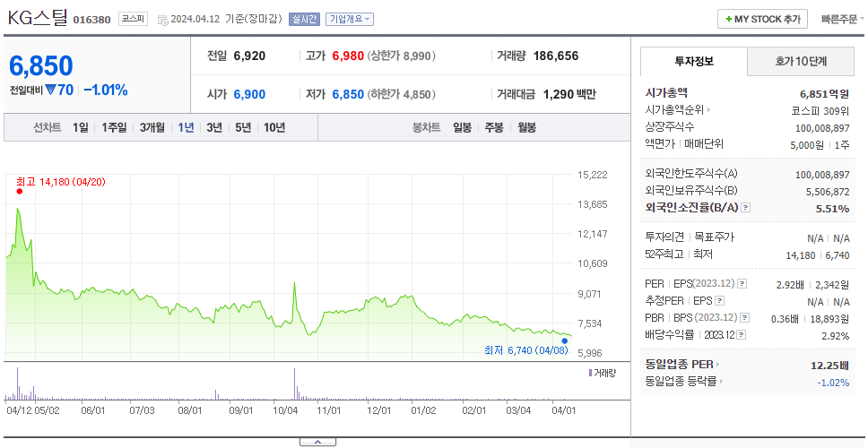Click the blue 최저 marker dot on chart
868x448 pixels.
tap(564, 341)
